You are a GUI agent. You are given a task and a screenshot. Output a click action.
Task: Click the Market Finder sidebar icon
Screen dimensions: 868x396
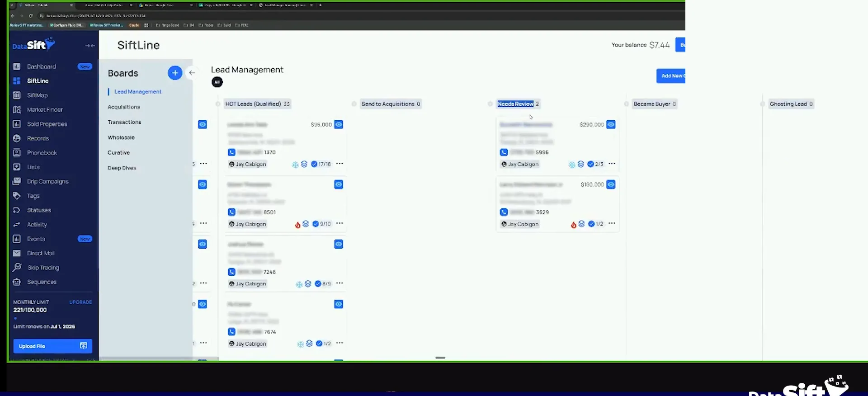[x=17, y=110]
